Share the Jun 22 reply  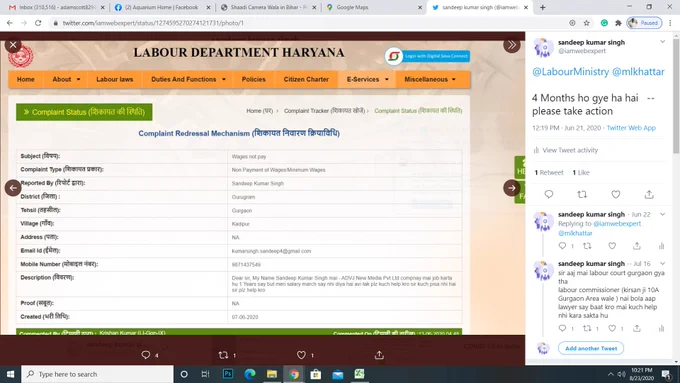point(637,246)
